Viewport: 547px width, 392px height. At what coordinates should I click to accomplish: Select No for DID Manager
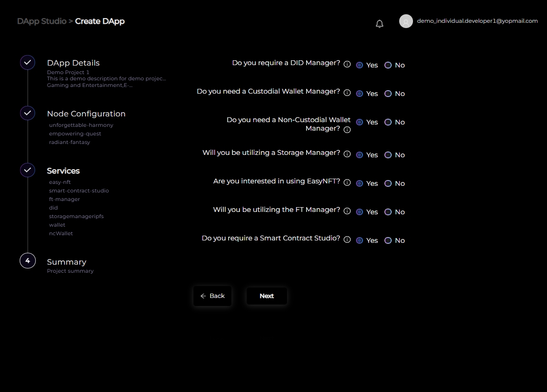coord(388,65)
